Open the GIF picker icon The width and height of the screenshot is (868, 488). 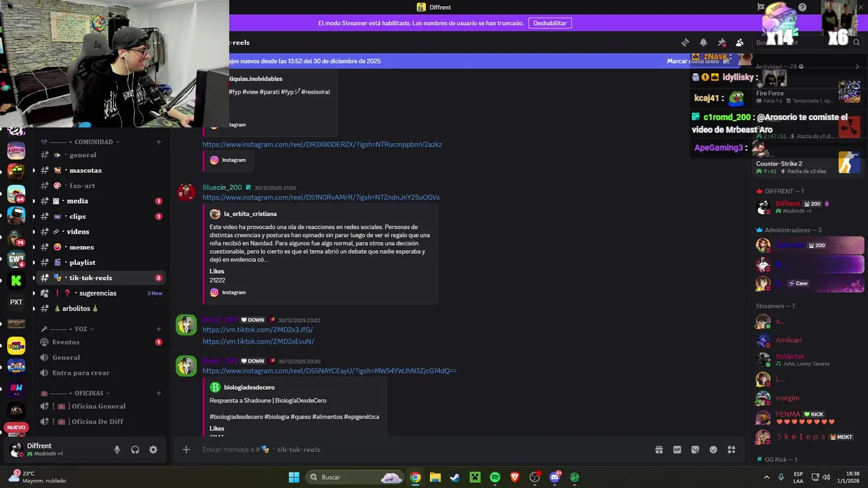coord(677,449)
